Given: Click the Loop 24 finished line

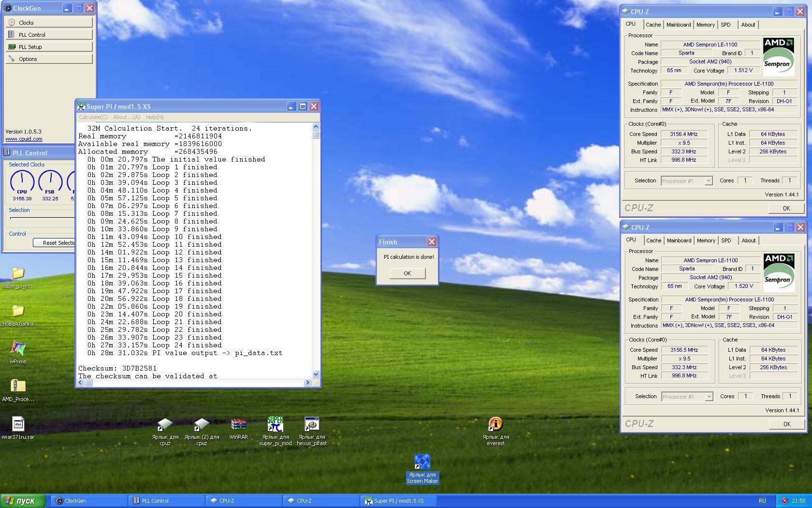Looking at the screenshot, I should point(154,345).
